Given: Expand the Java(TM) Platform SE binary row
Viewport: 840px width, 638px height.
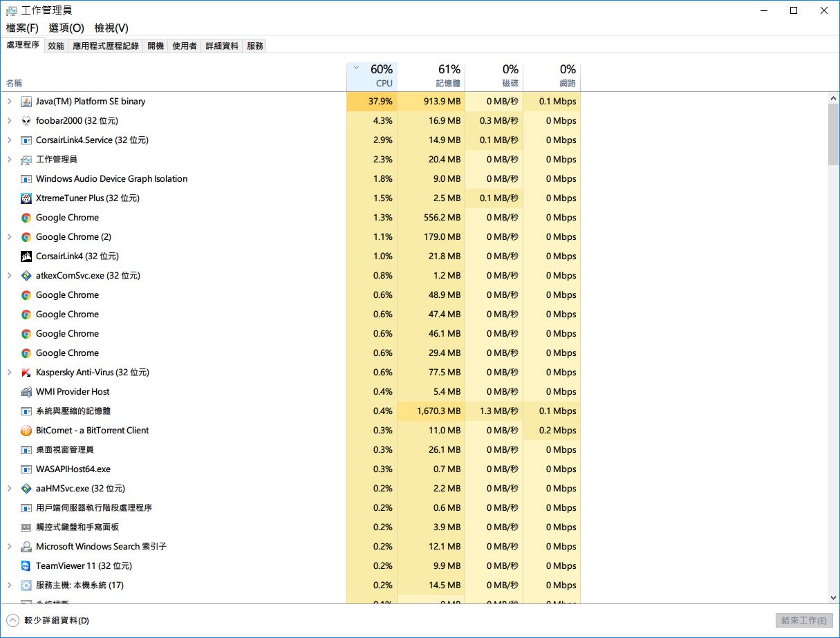Looking at the screenshot, I should 10,102.
